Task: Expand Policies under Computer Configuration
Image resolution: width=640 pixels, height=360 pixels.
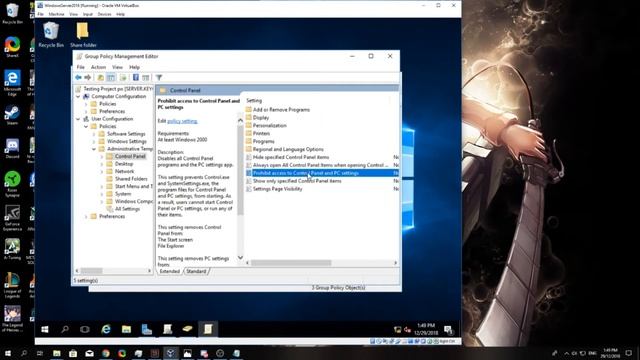Action: 86,104
